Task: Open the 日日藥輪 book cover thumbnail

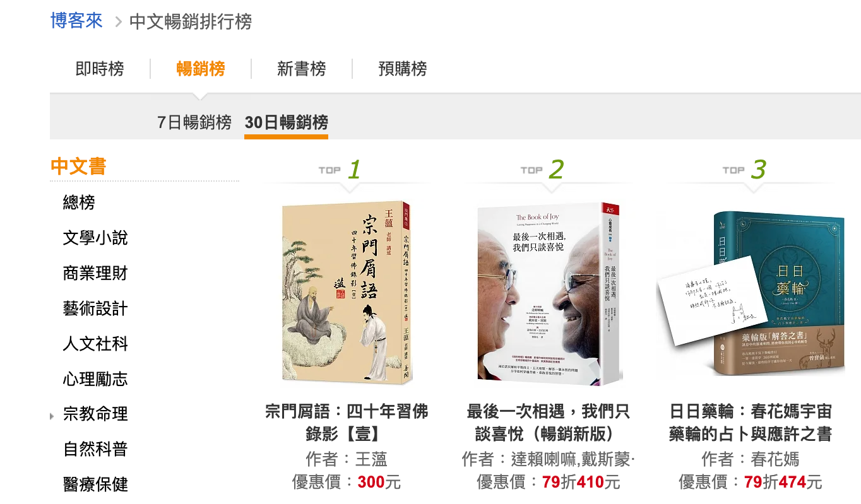Action: point(751,293)
